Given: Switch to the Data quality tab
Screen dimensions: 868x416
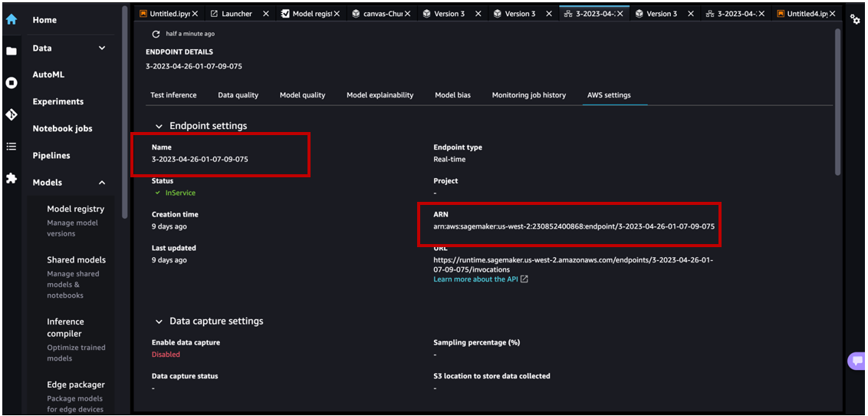Looking at the screenshot, I should point(238,95).
